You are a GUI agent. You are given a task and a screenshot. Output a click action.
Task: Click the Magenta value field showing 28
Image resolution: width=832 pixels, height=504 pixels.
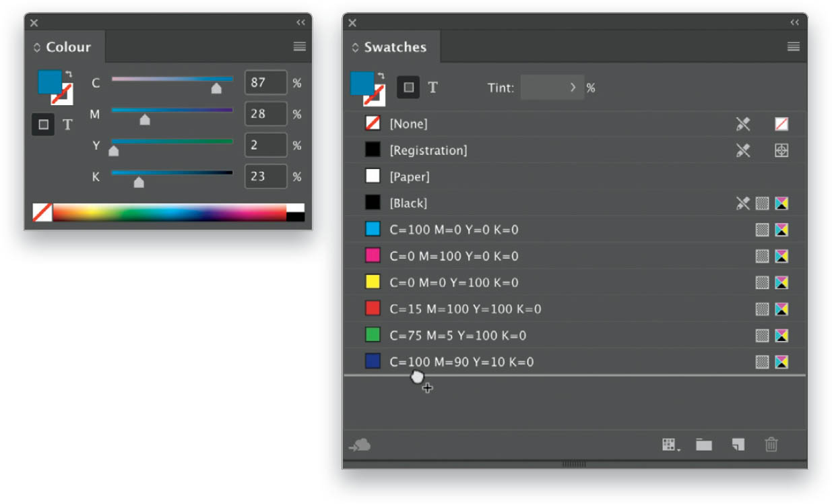[x=266, y=114]
